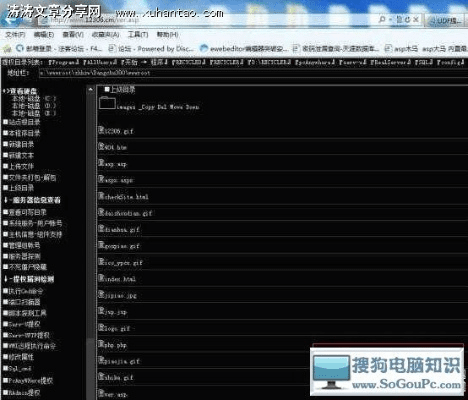Jump to the RealServer directory shortcut
The height and width of the screenshot is (400, 468).
(x=390, y=62)
